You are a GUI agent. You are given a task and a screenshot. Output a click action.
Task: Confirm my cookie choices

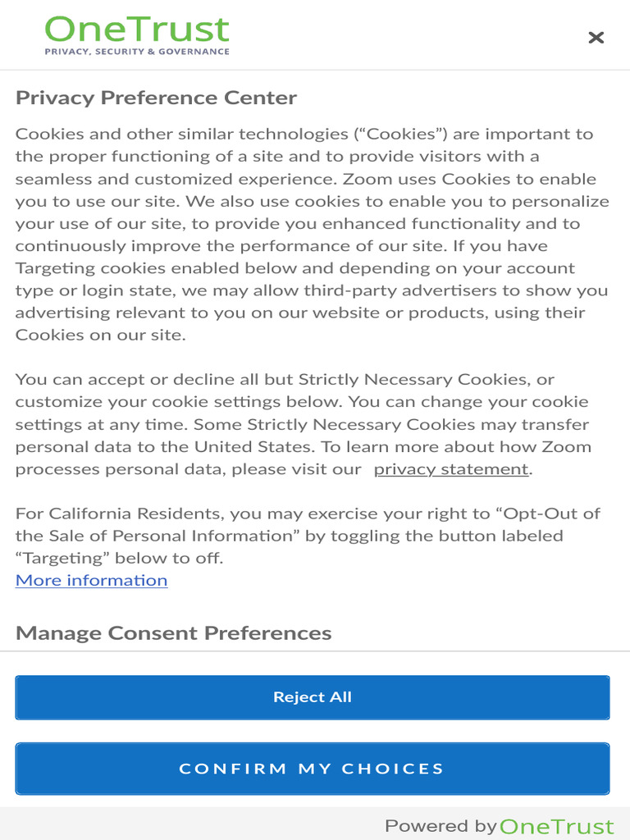coord(312,769)
